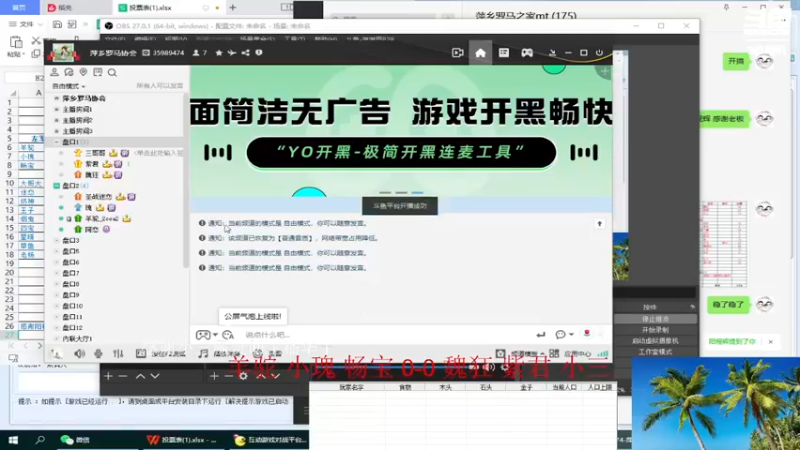Open the 文件 menu in WPS

[x=26, y=24]
